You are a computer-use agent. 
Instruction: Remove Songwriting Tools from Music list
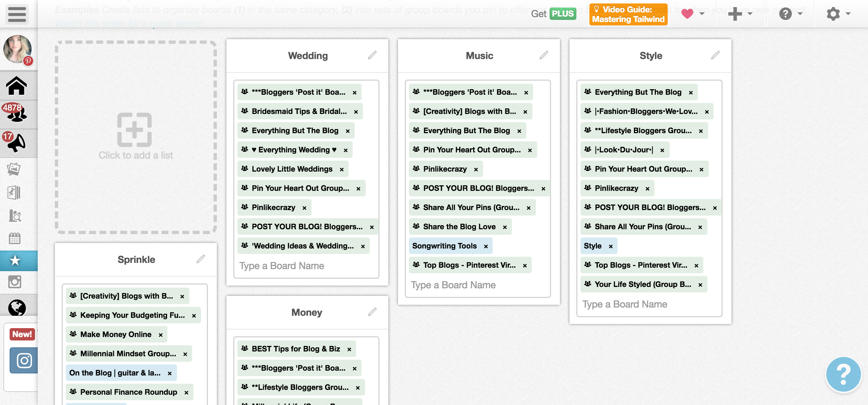coord(486,246)
